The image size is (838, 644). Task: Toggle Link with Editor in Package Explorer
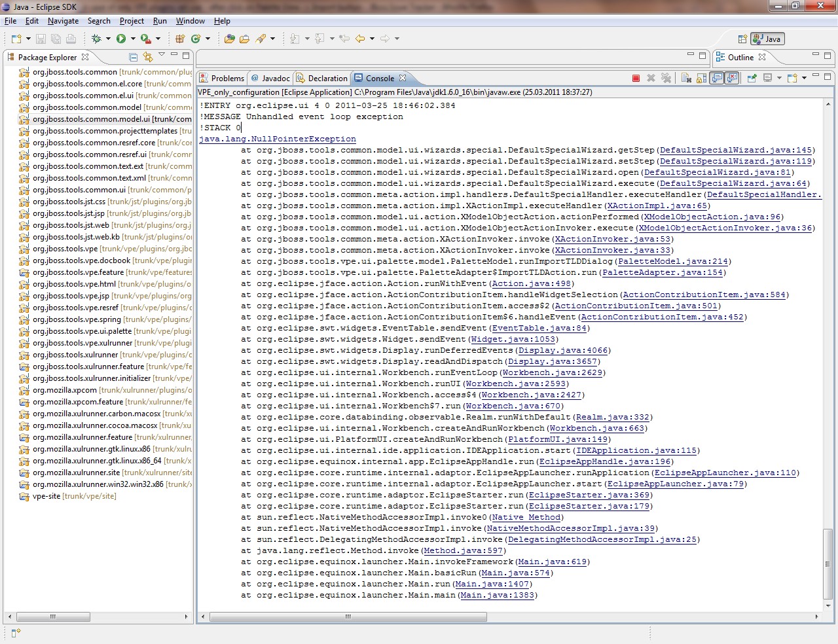[148, 58]
